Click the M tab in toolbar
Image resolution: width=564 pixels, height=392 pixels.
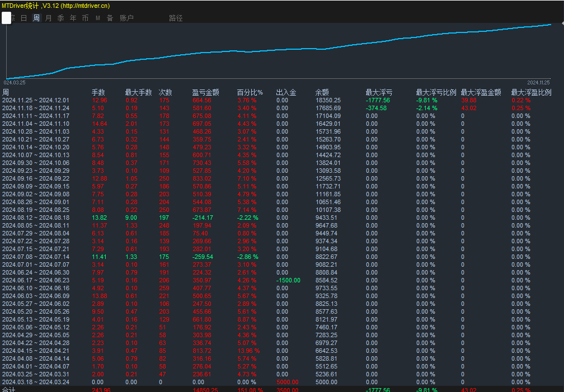pos(98,18)
